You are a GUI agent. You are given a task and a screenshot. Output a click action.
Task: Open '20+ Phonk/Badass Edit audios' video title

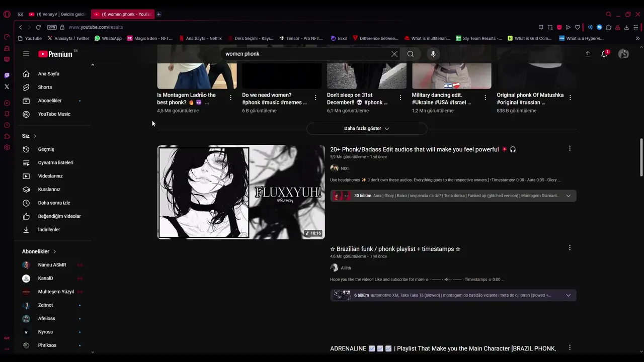tap(423, 149)
